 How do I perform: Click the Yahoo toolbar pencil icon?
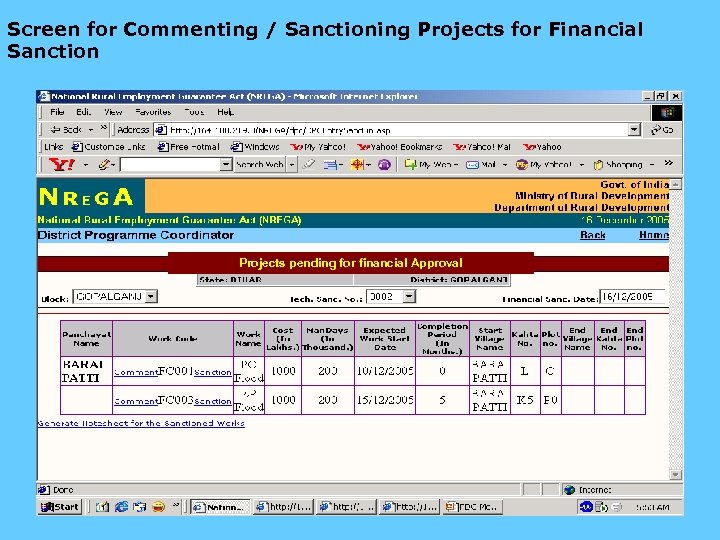coord(104,164)
